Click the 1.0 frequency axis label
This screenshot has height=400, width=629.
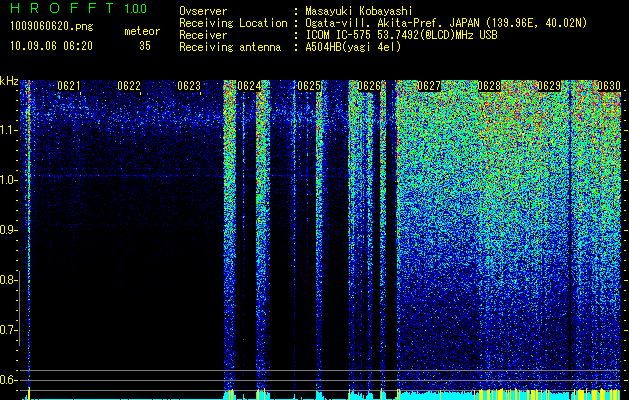[x=8, y=180]
